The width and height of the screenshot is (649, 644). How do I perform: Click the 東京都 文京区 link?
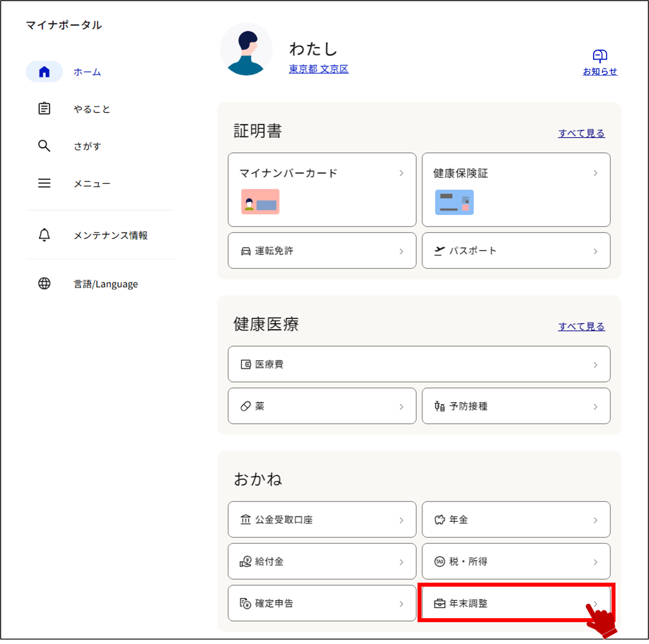tap(319, 69)
